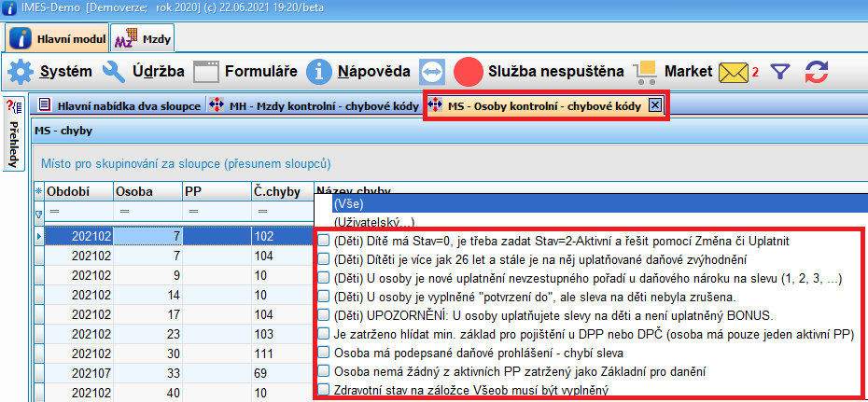Check 'vyplněné potvrzení do' filter option

(324, 297)
